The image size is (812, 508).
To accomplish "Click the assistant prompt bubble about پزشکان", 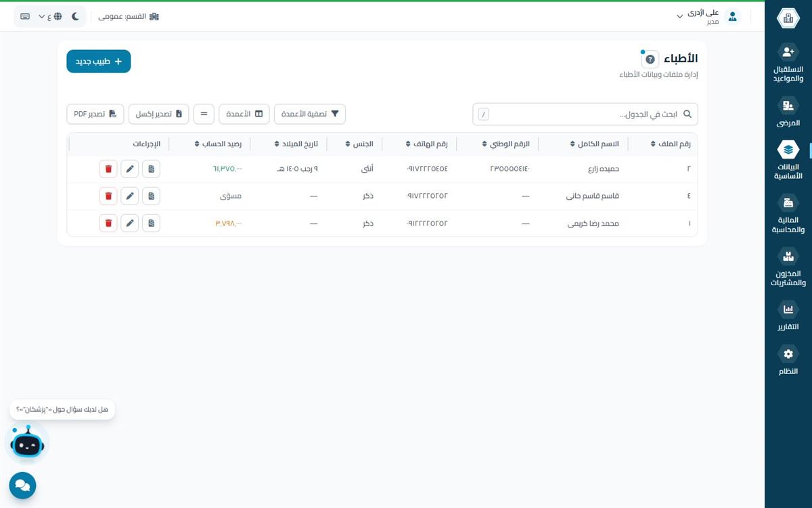I will click(x=62, y=410).
